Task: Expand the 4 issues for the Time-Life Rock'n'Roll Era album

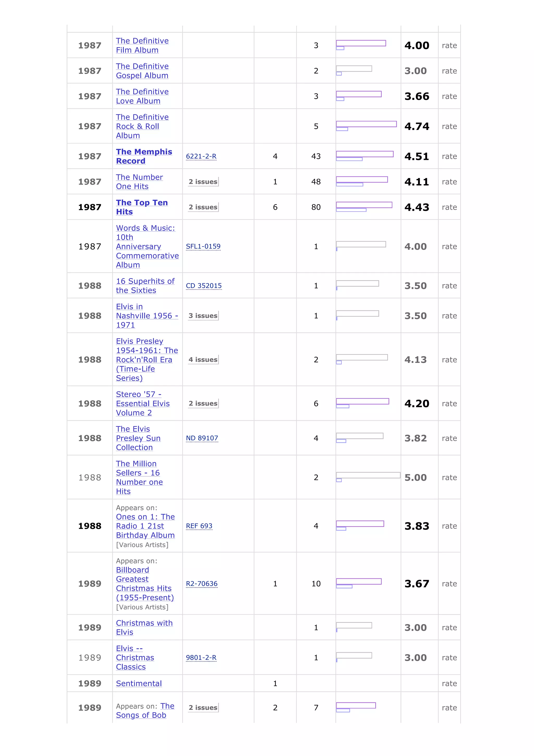Action: [203, 359]
